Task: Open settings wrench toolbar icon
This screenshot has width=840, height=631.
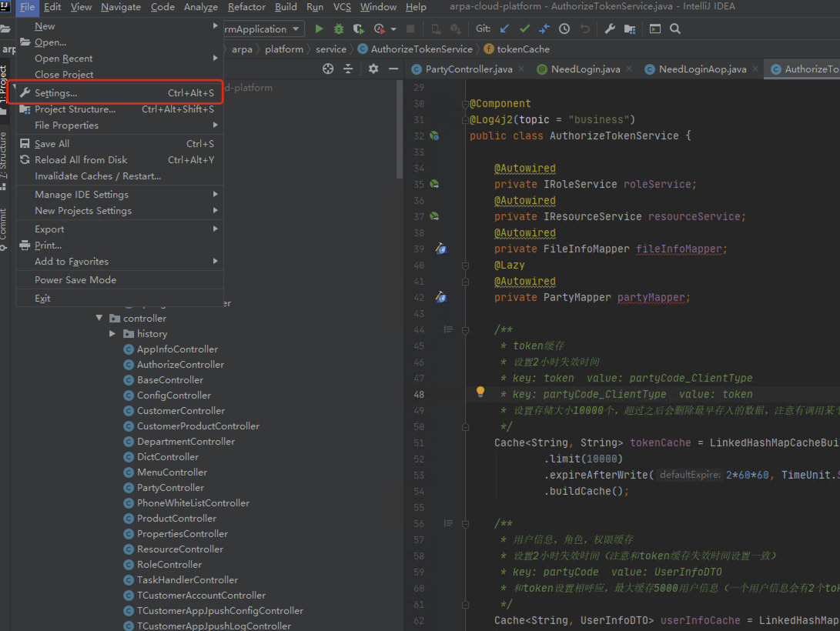Action: coord(610,29)
